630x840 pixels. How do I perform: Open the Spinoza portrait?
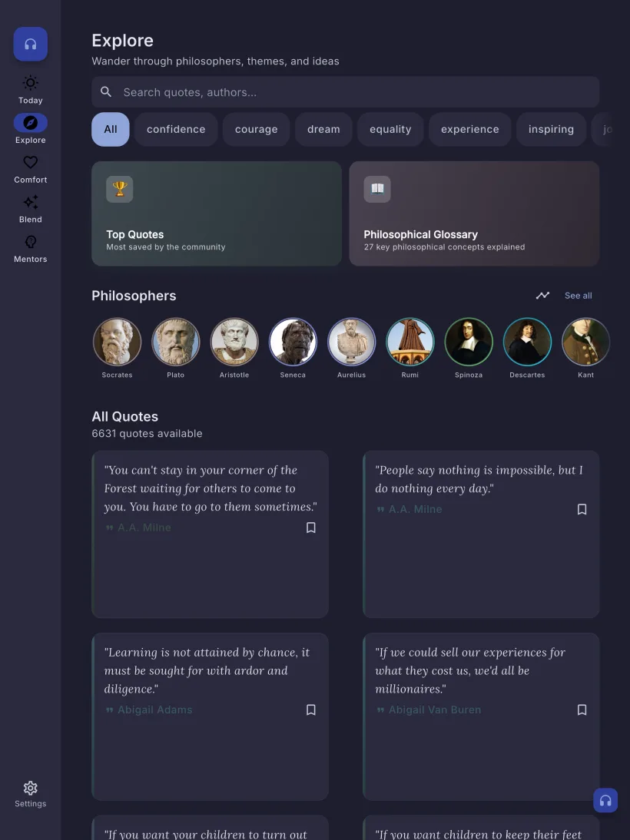click(469, 342)
